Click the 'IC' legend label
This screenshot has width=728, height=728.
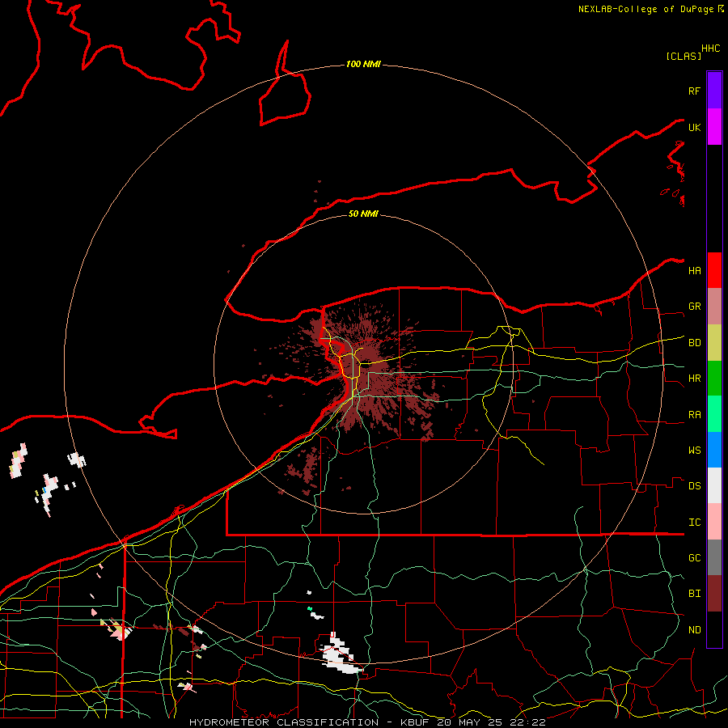tap(694, 523)
